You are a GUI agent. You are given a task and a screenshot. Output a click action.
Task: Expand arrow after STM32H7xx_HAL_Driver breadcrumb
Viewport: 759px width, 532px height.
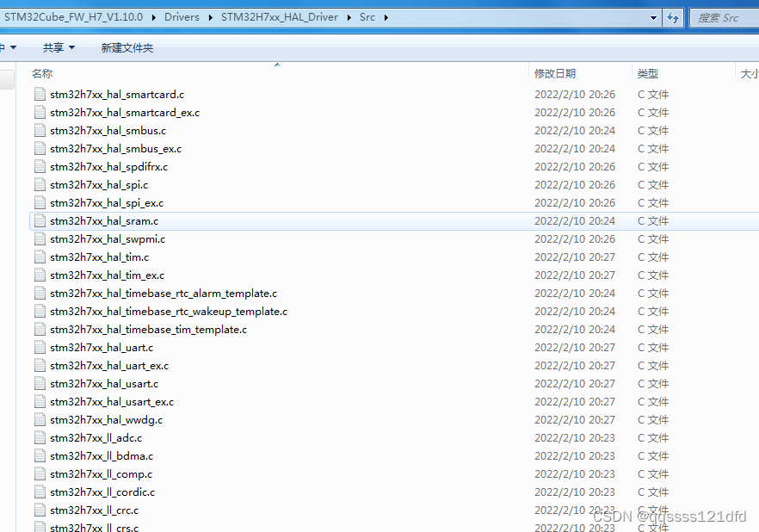(349, 17)
